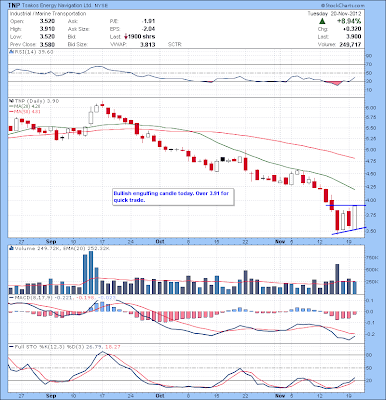The image size is (386, 400).
Task: Click the red down arrow beside 1900 shrs
Action: tap(126, 37)
